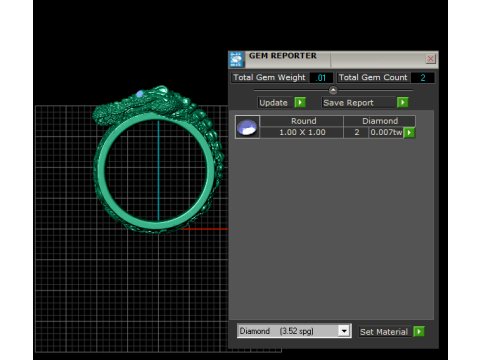Click the Total Gem Weight value .01

click(321, 78)
